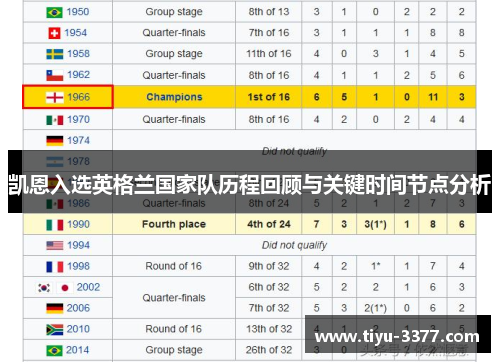Select 'Group stage' in 1958 row
This screenshot has width=500, height=362.
click(174, 53)
